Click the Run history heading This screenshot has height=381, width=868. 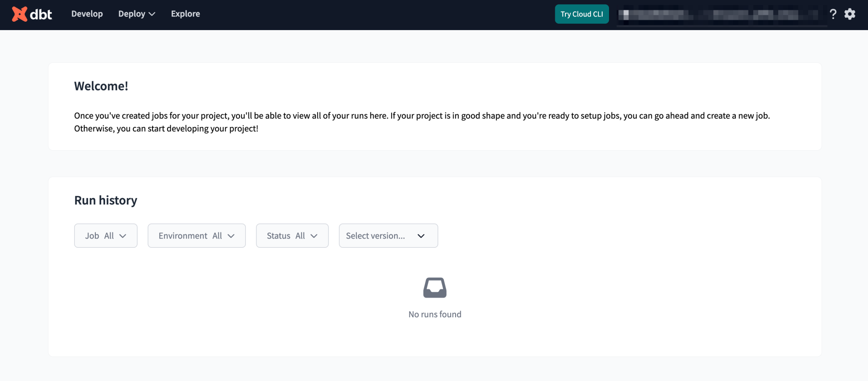pyautogui.click(x=106, y=200)
